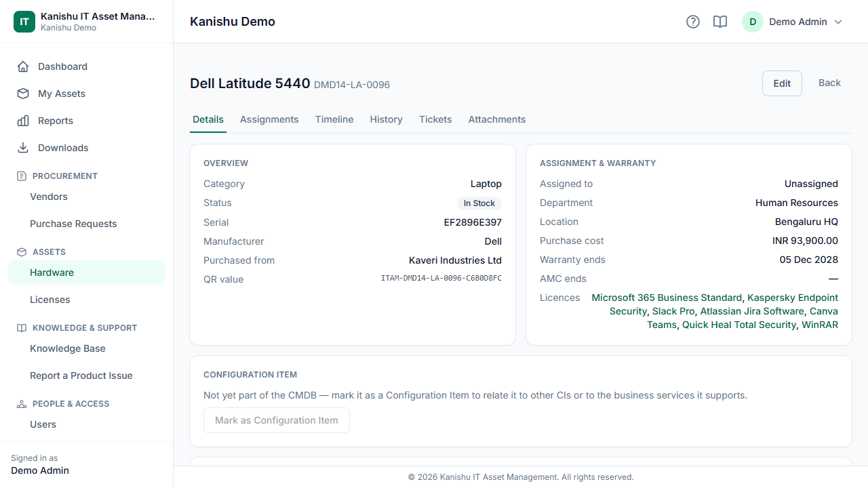Click the Knowledge & Support book icon

[22, 328]
